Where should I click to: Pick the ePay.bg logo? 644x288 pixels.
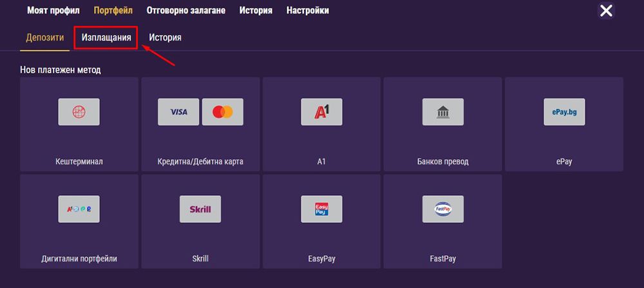(563, 112)
